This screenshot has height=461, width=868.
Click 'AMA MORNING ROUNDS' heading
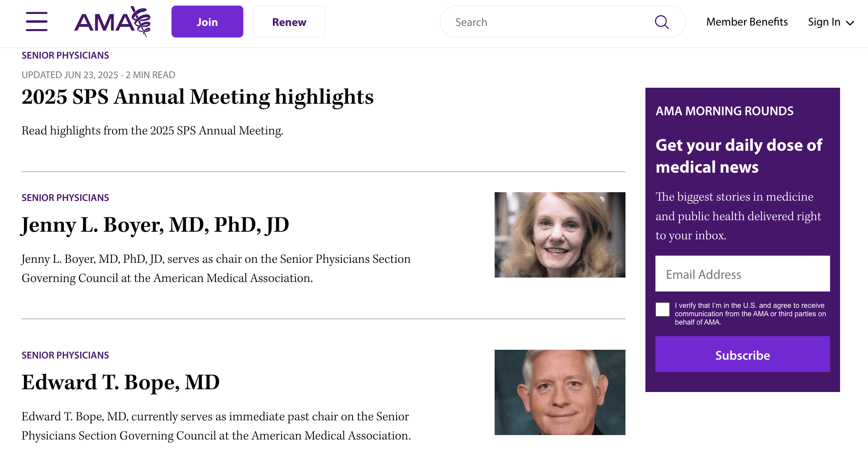point(724,111)
